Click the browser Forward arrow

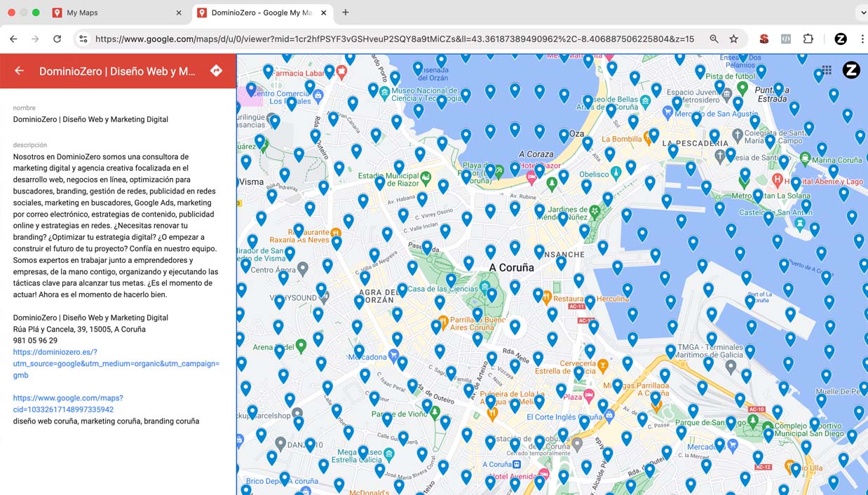(35, 39)
